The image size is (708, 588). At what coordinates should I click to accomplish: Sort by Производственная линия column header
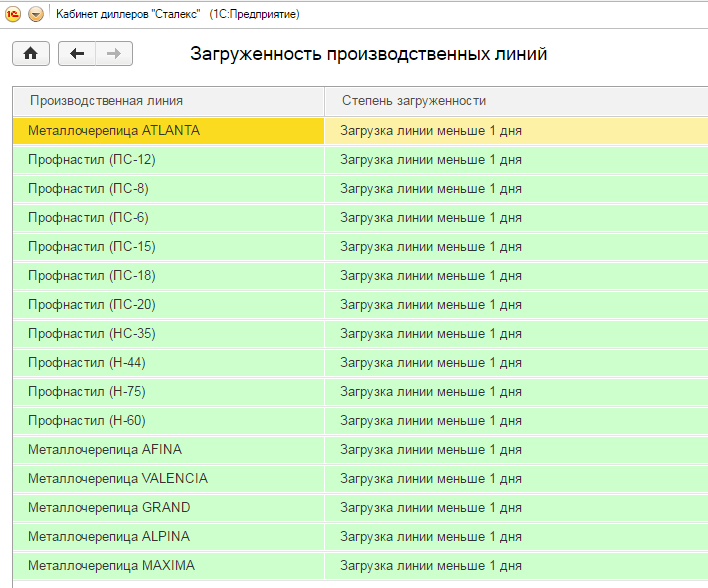click(x=106, y=101)
